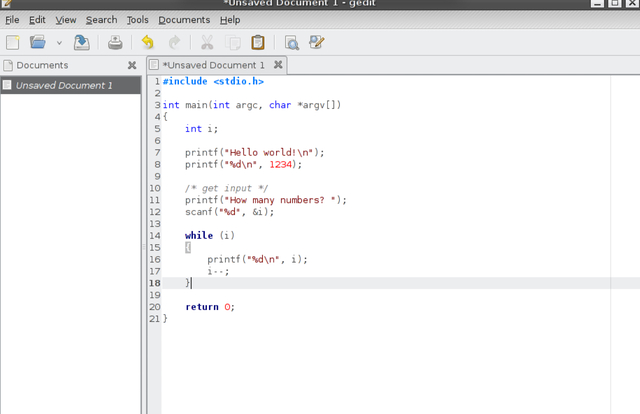Open the View menu

coord(66,20)
